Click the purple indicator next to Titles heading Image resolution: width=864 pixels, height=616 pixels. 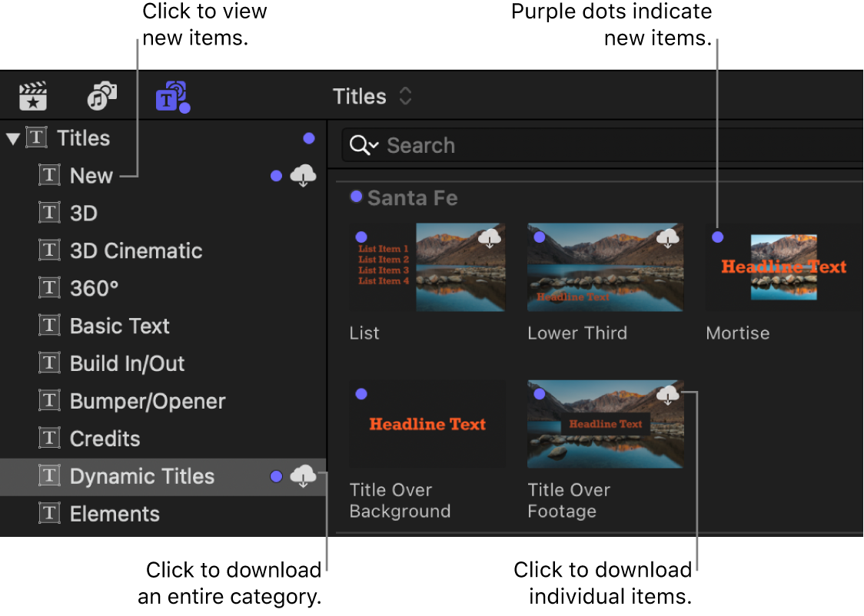(x=309, y=137)
